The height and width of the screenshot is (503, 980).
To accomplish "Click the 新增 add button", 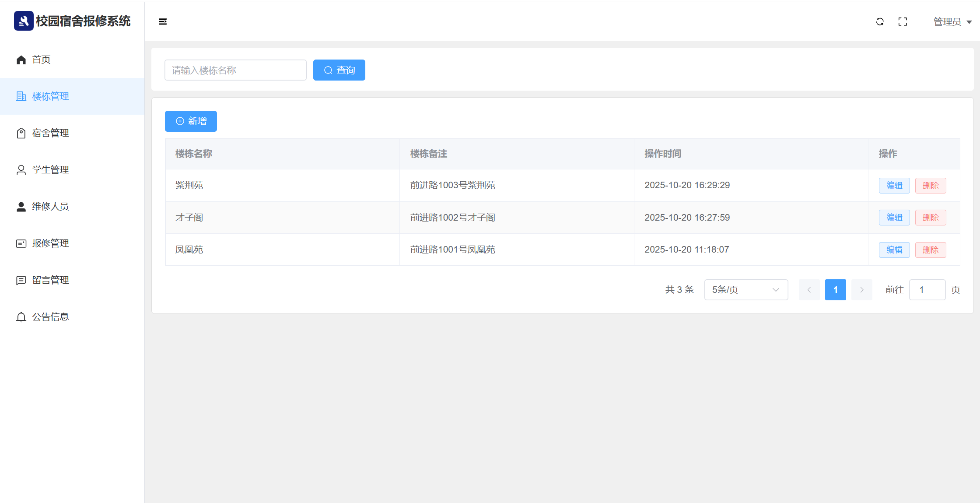I will (191, 121).
